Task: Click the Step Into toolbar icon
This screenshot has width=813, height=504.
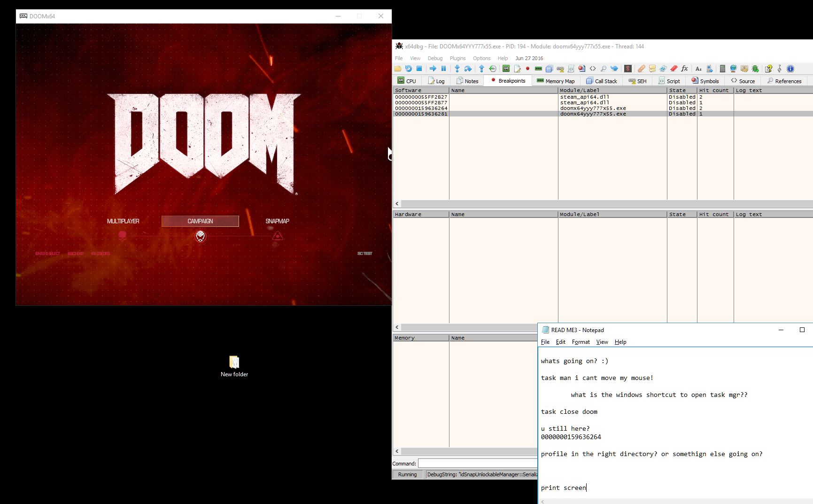Action: (457, 69)
